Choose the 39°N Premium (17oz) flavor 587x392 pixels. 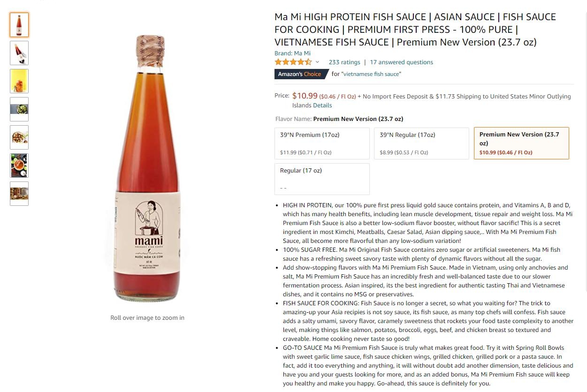click(x=322, y=143)
